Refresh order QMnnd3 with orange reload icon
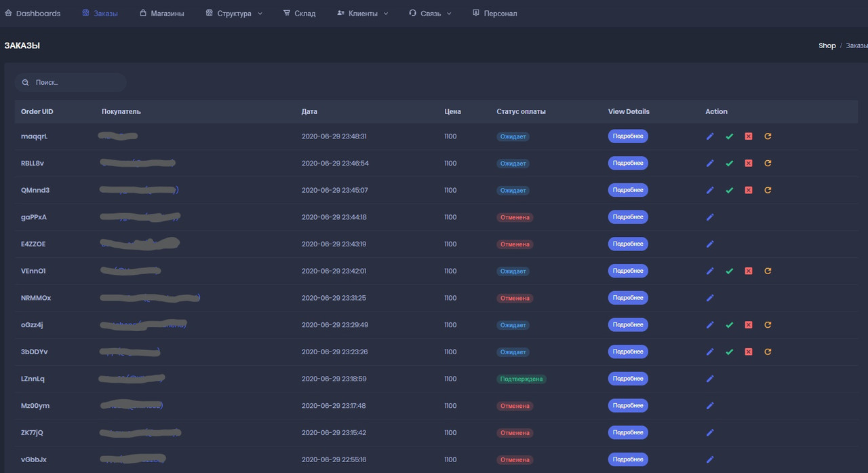Screen dimensions: 868x473 tap(768, 190)
